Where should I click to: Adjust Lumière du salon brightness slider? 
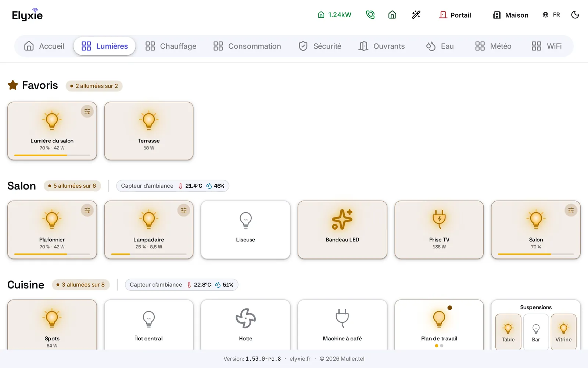(52, 155)
